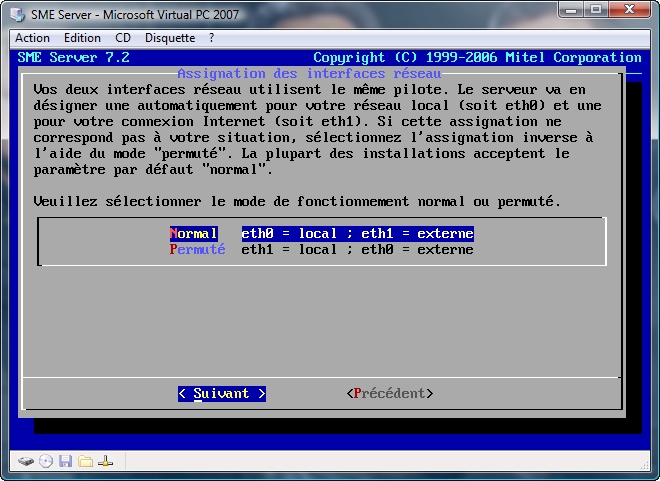Maximize the Virtual PC window
This screenshot has height=481, width=660.
pos(596,9)
